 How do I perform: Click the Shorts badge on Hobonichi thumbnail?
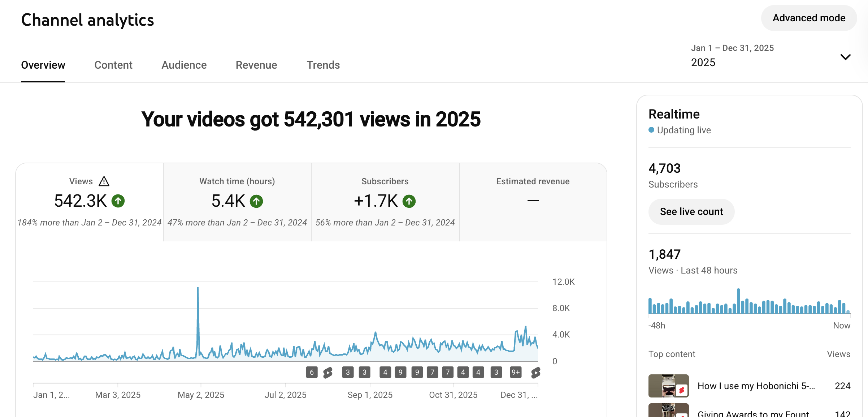[681, 390]
